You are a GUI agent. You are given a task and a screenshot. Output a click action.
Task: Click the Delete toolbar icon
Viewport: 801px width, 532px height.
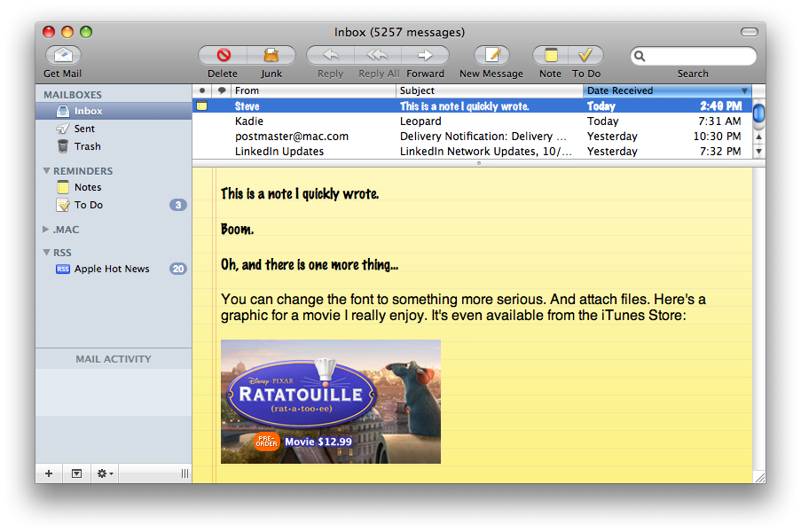point(224,55)
